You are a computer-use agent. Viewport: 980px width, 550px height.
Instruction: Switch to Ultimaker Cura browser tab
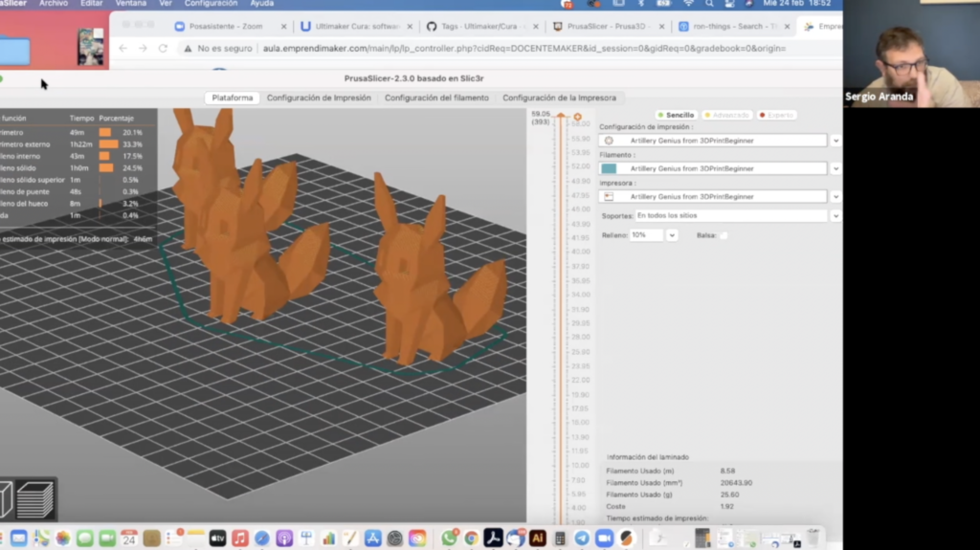[358, 26]
